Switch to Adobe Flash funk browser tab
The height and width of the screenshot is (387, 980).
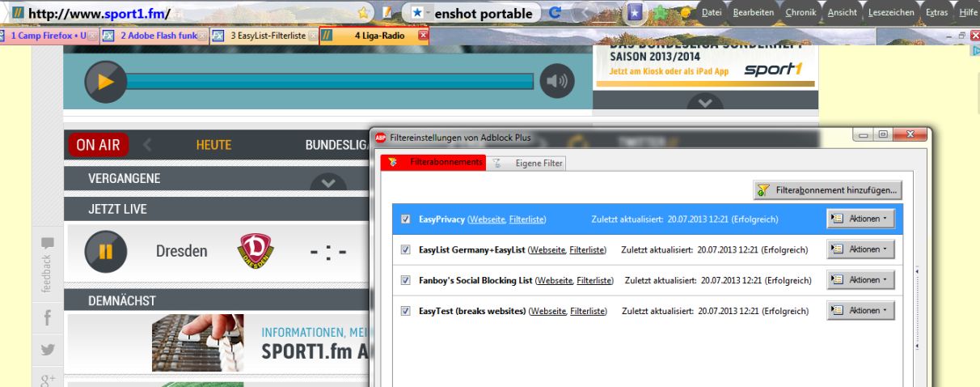coord(154,36)
